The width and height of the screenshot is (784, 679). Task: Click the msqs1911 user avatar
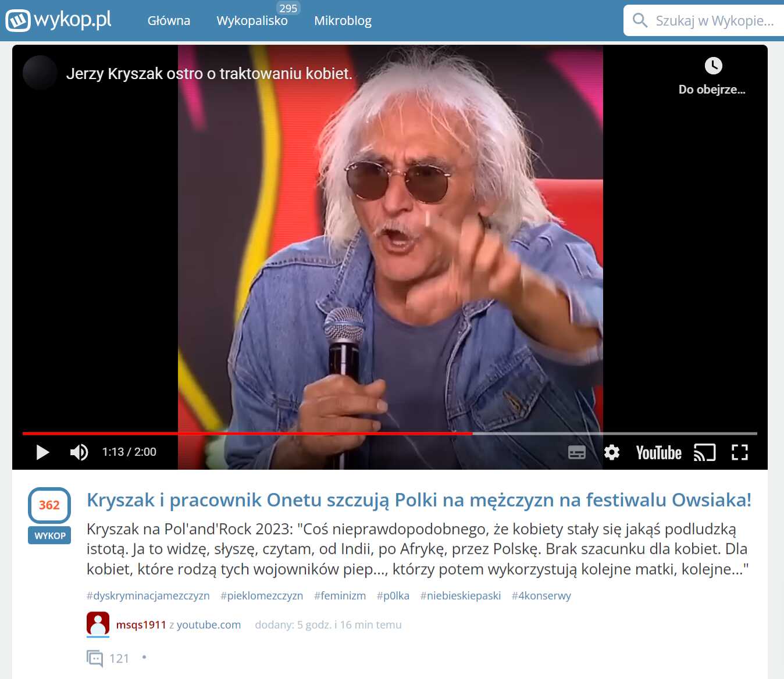pyautogui.click(x=98, y=624)
